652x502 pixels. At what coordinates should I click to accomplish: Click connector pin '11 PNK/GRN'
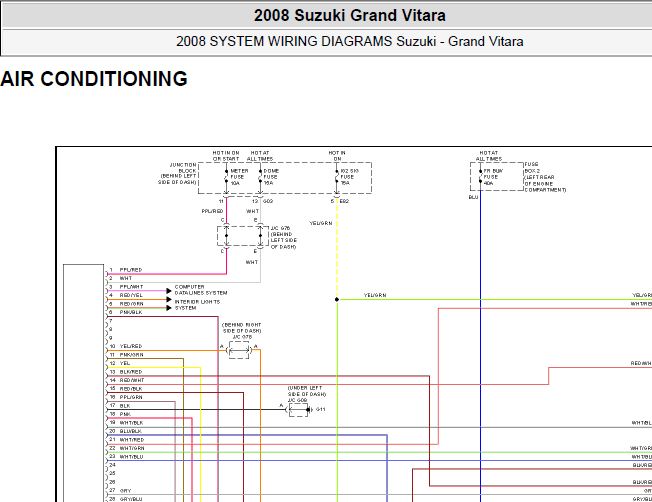[126, 355]
